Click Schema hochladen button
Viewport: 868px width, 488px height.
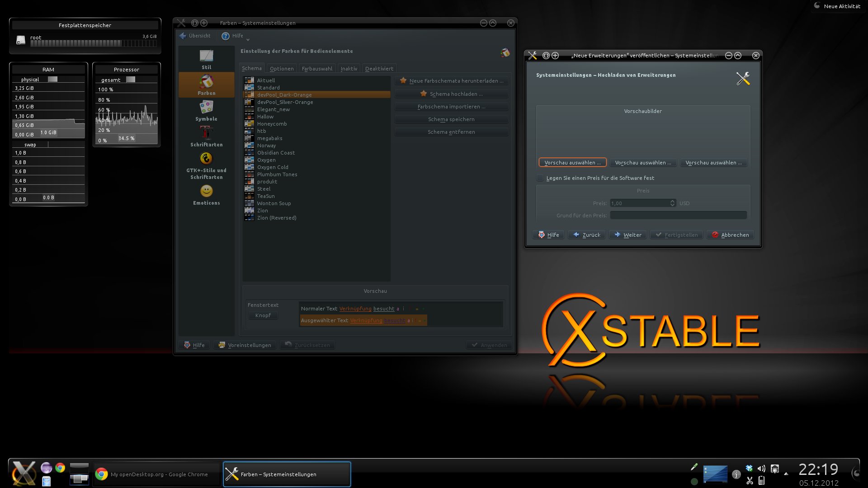[451, 94]
